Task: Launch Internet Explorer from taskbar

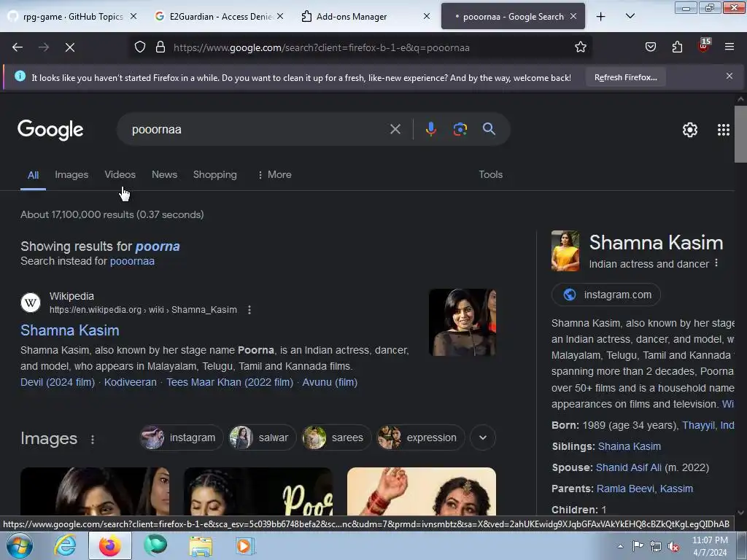Action: (65, 545)
